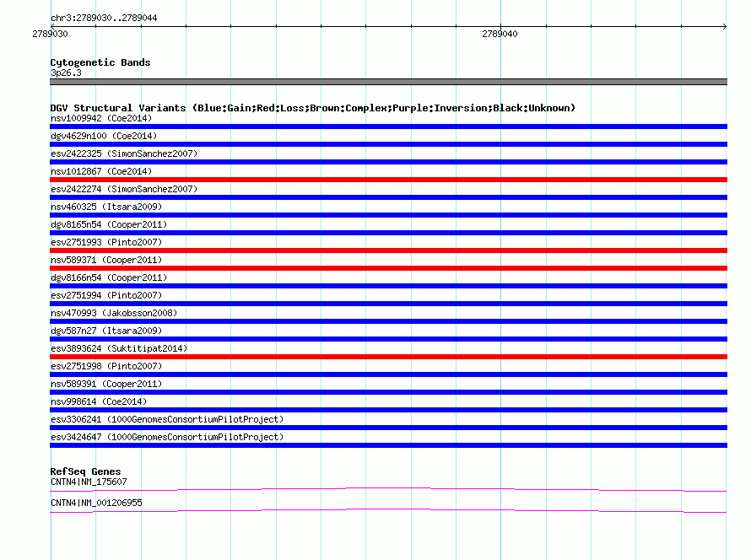Click the blue bar under nsv589391
This screenshot has width=751, height=560.
pos(388,392)
